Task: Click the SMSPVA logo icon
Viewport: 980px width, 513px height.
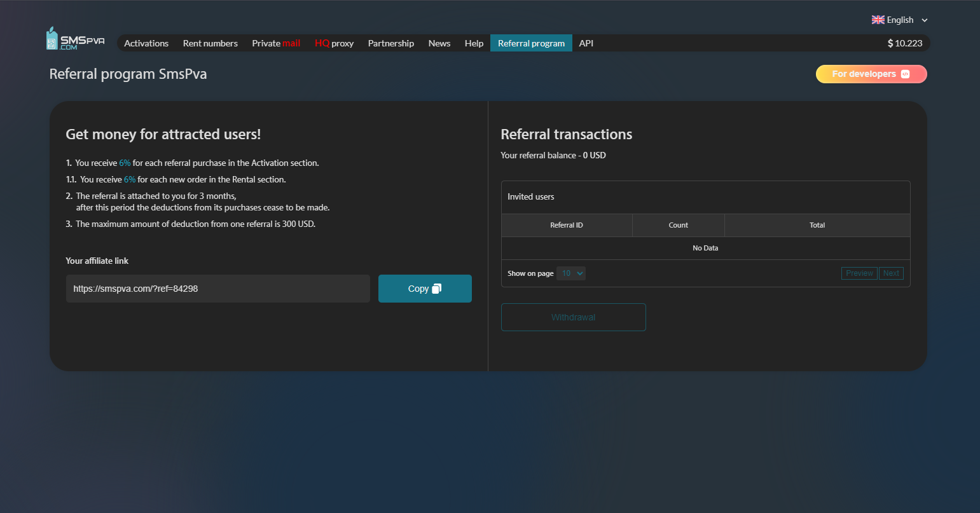Action: tap(75, 39)
